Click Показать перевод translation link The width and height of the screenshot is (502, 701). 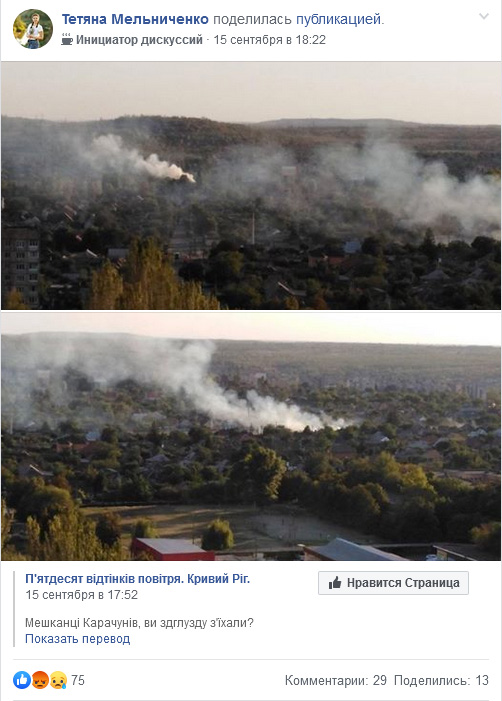(x=77, y=639)
